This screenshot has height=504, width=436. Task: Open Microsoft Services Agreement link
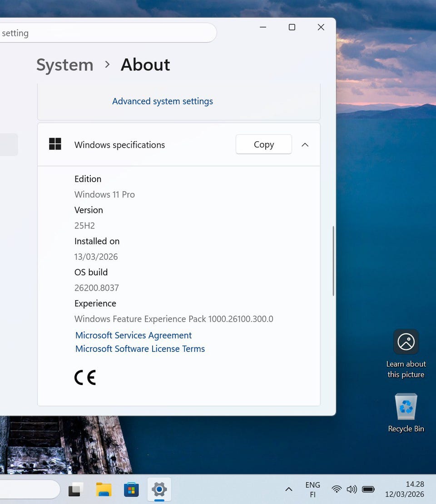[134, 335]
